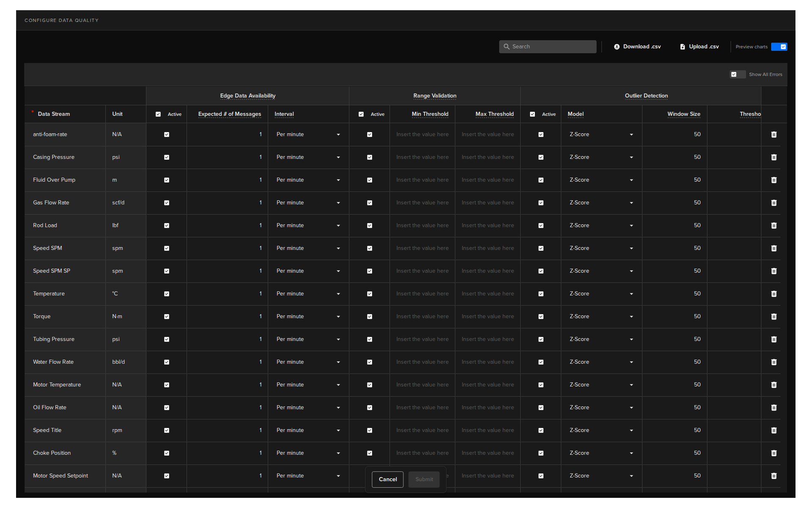Open Interval dropdown for Water Flow Rate
Screen dimensions: 812x508
pyautogui.click(x=308, y=362)
